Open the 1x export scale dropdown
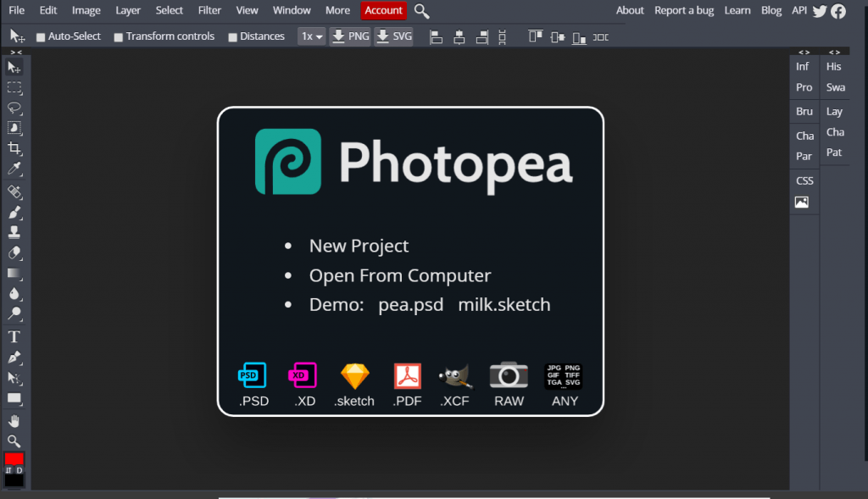 click(312, 36)
